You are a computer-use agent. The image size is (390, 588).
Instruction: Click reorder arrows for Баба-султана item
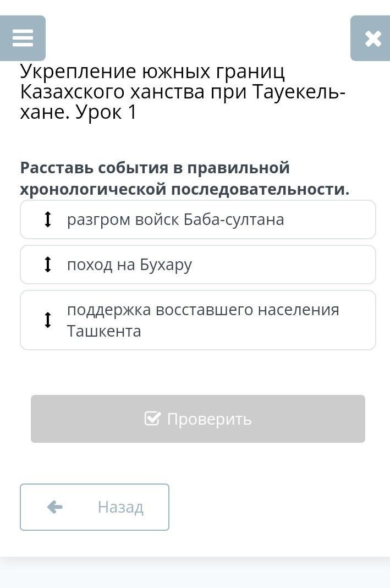48,219
